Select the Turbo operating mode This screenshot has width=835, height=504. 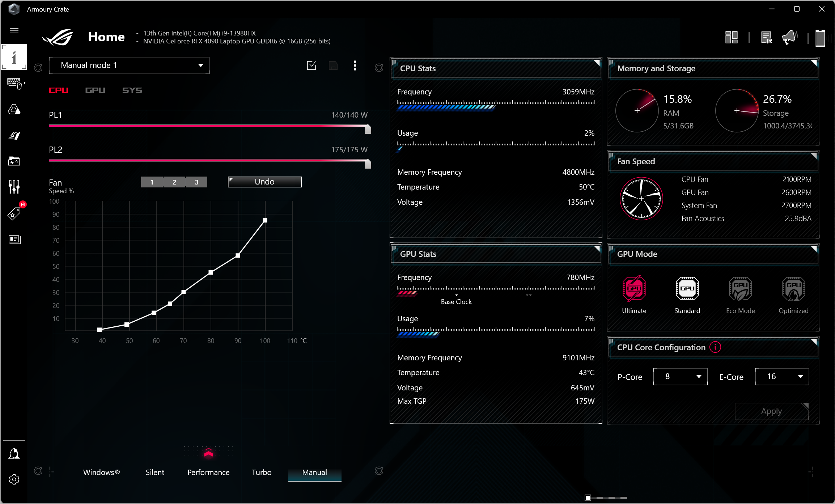pyautogui.click(x=261, y=473)
